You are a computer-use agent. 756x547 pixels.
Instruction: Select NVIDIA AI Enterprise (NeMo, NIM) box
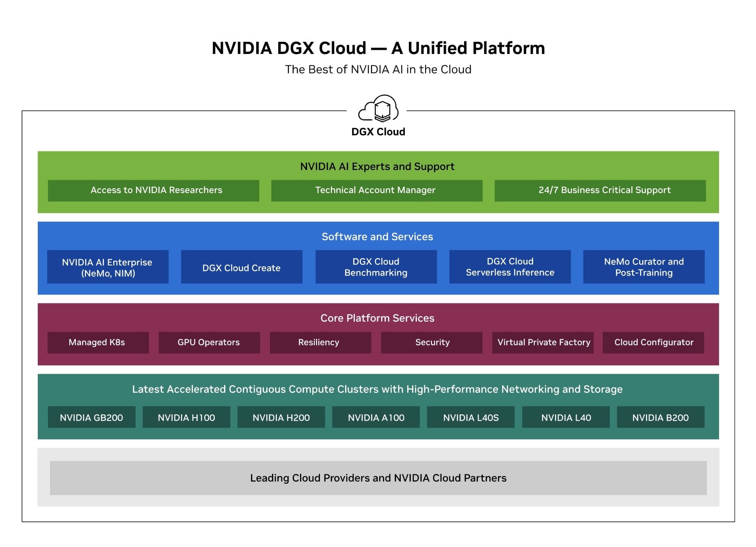pyautogui.click(x=108, y=267)
